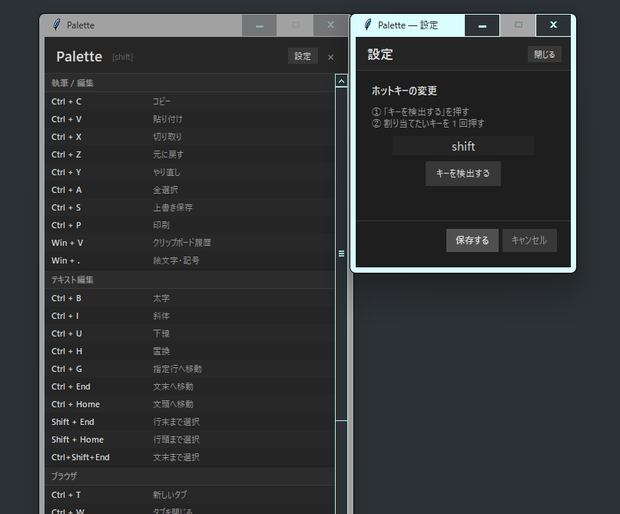Click the feather icon in Palette title bar
Image resolution: width=620 pixels, height=514 pixels.
click(57, 25)
